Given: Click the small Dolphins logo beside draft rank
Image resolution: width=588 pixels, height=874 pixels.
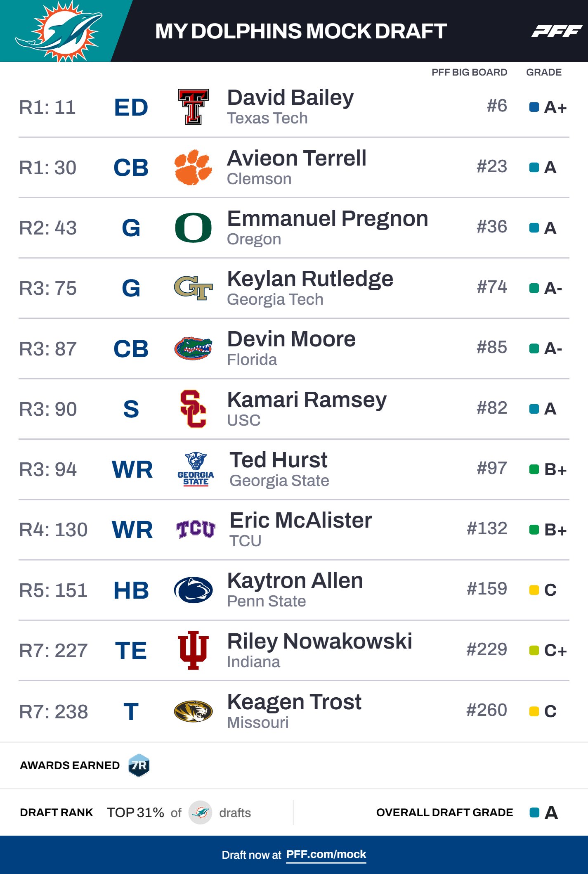Looking at the screenshot, I should 200,812.
